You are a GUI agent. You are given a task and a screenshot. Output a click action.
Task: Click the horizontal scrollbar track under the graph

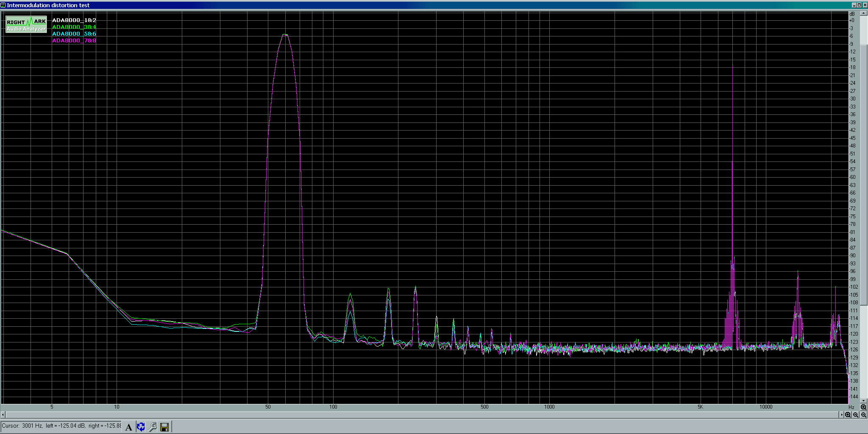point(422,415)
